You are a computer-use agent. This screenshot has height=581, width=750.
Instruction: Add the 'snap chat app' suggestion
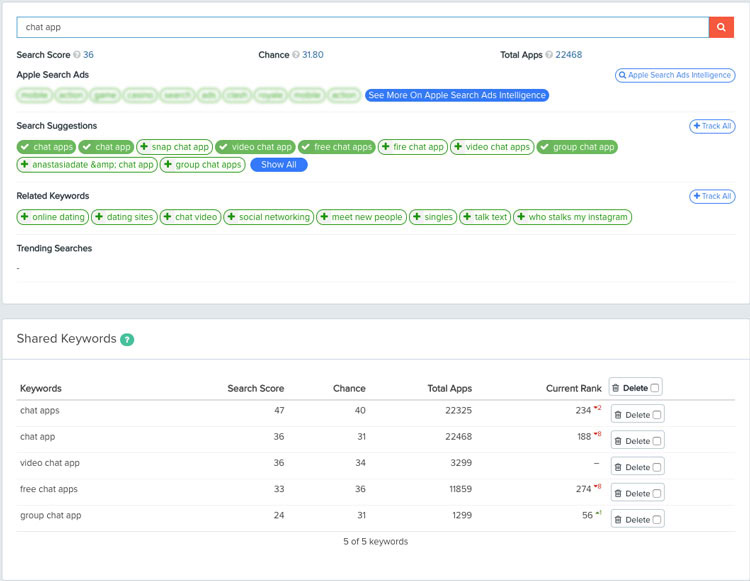pyautogui.click(x=174, y=147)
